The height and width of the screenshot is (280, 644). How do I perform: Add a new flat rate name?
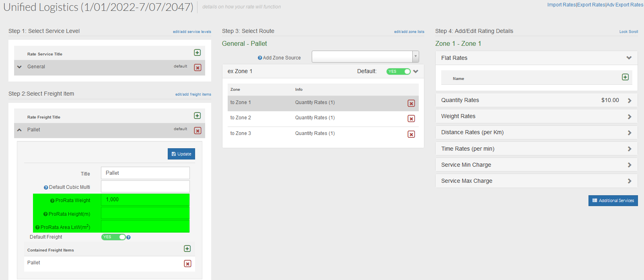625,77
